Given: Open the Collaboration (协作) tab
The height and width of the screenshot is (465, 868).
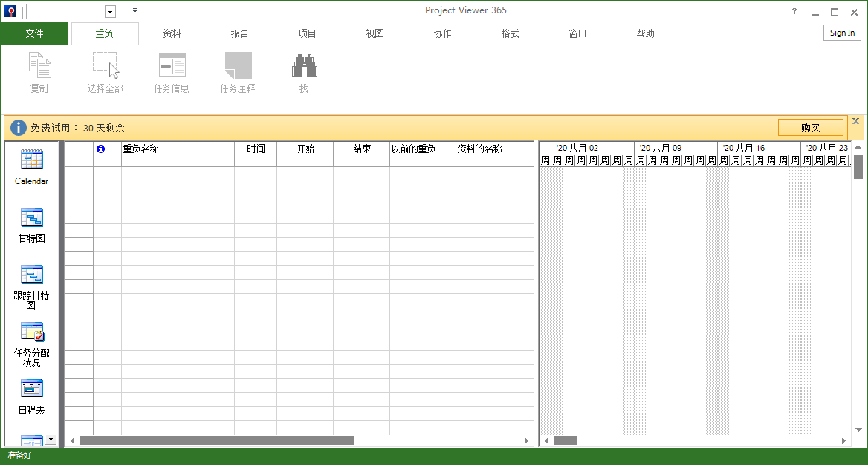Looking at the screenshot, I should [442, 33].
